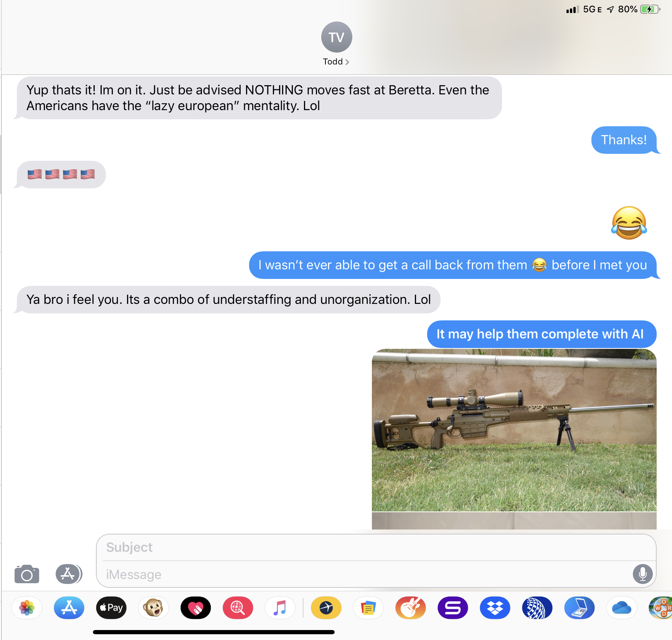Open the Animoji monkey icon

pos(154,608)
